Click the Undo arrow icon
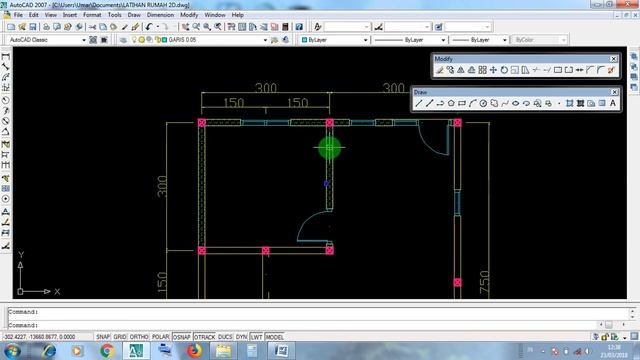Screen dimensions: 640x360 [149, 27]
